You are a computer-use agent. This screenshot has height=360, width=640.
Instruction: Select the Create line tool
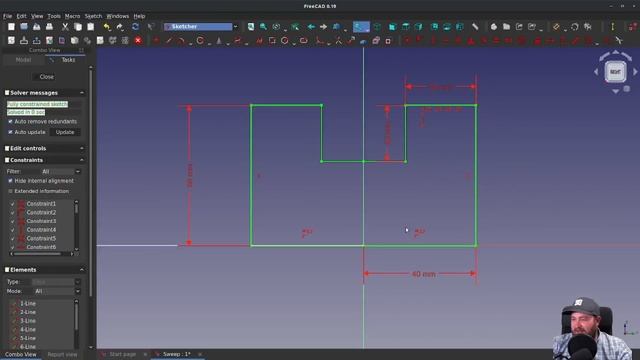(x=169, y=40)
